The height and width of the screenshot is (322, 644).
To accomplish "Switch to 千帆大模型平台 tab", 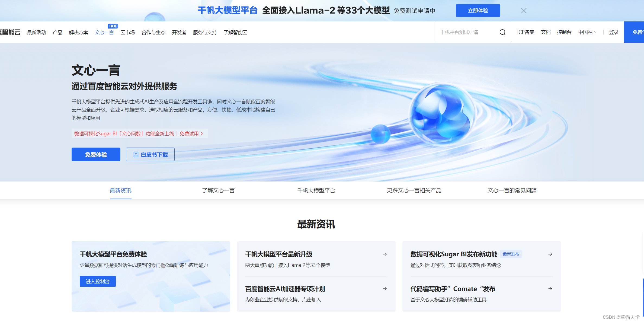I will 316,190.
